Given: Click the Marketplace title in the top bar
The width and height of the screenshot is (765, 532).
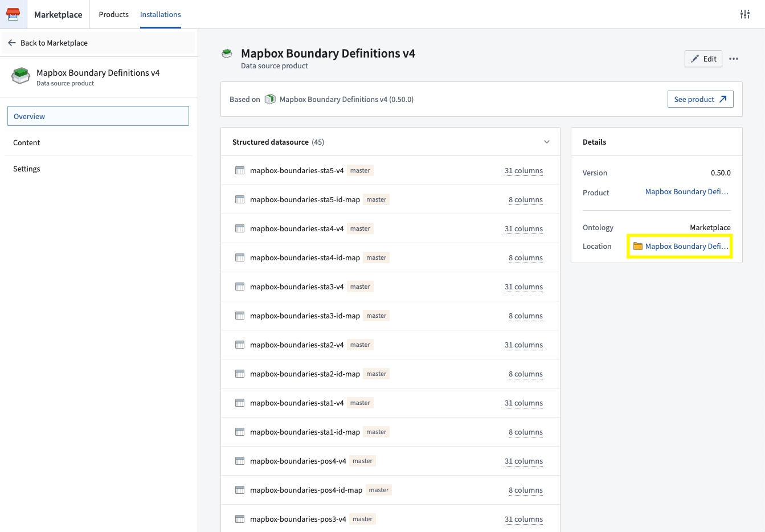Looking at the screenshot, I should (58, 14).
